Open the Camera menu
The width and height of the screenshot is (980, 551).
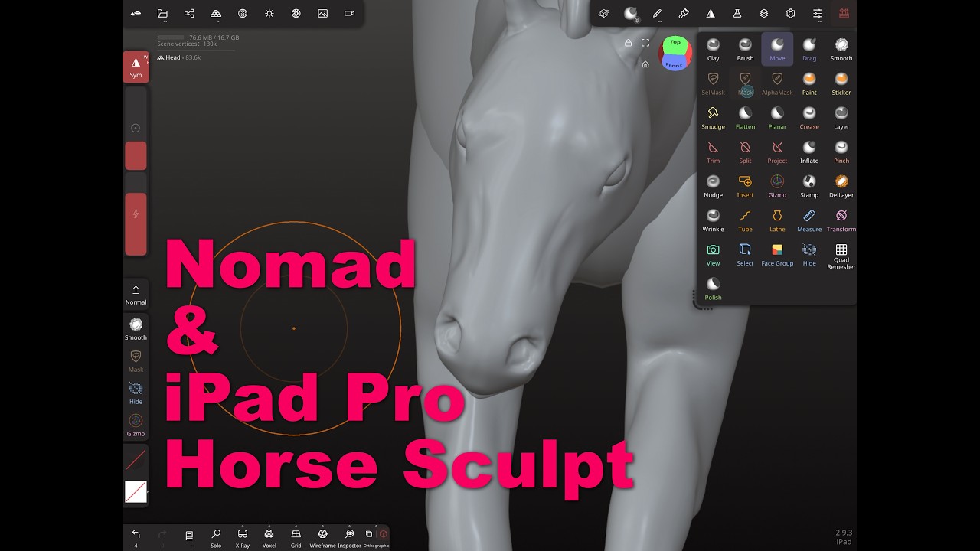[x=349, y=14]
